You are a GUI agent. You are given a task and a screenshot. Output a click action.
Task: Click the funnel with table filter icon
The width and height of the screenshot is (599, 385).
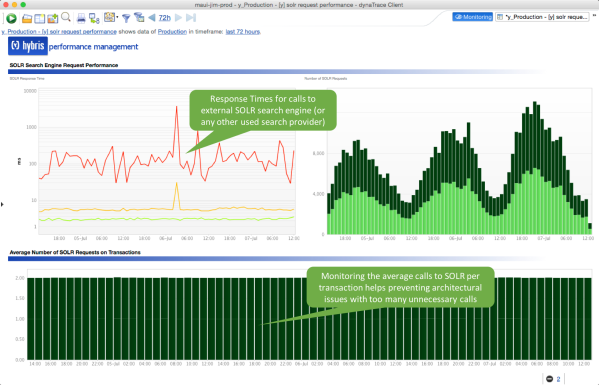[139, 17]
